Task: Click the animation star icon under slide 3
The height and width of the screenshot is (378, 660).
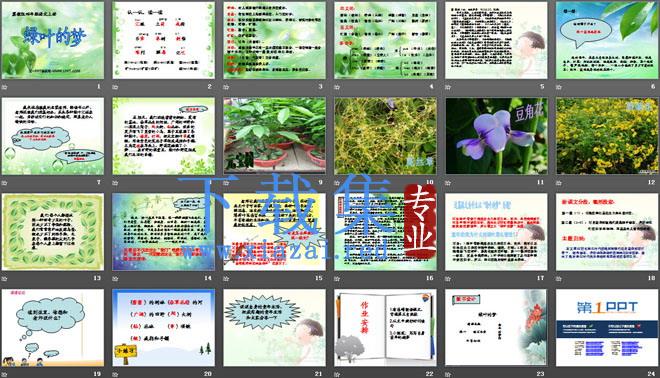Action: click(226, 87)
